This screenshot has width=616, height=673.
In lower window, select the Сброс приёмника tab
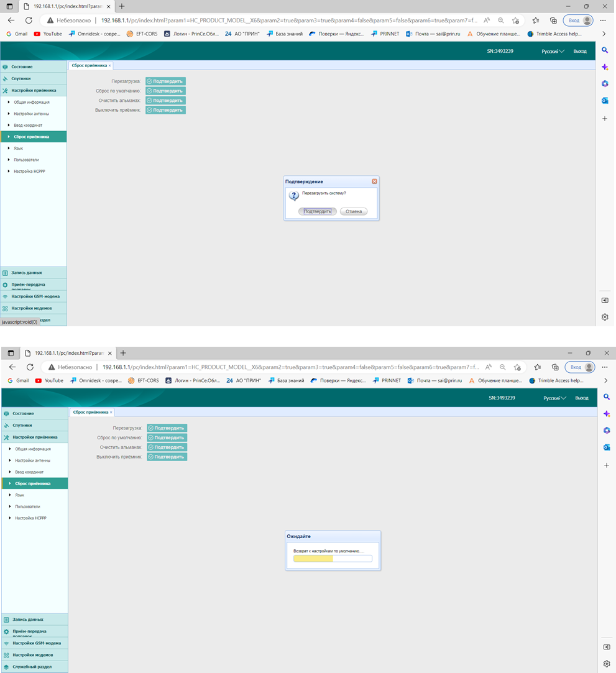coord(91,412)
